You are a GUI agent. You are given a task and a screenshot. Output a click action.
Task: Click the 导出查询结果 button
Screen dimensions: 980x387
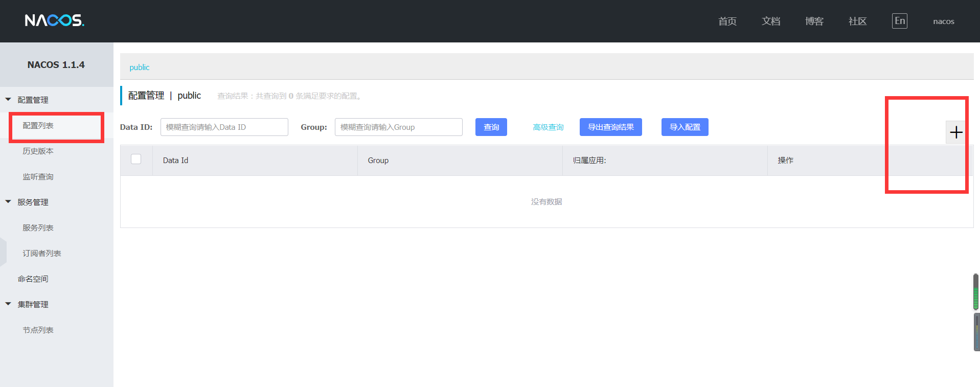(x=611, y=127)
